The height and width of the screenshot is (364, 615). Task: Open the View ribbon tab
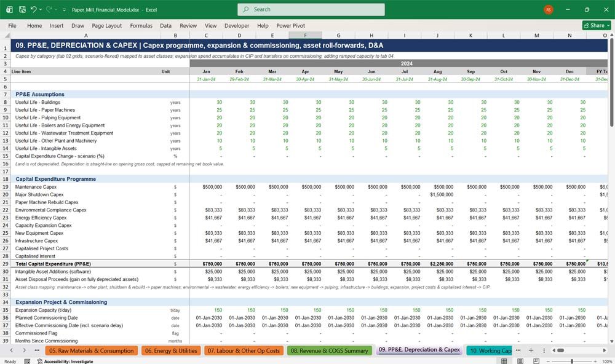click(210, 25)
